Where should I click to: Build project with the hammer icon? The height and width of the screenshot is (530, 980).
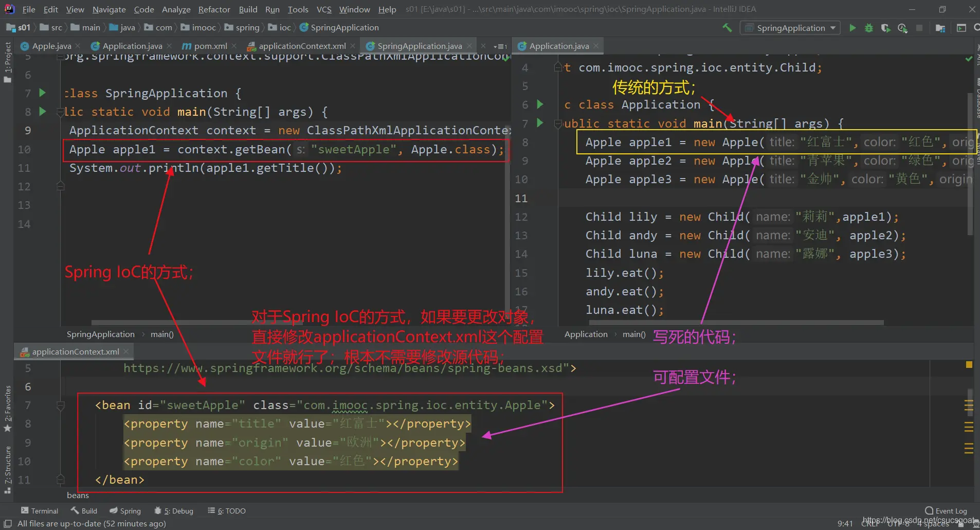click(727, 28)
